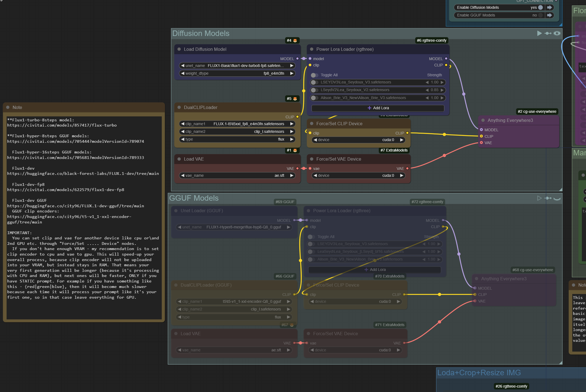Open the clip_name1 t5xxl selector in DualCLIPLoader
586x392 pixels.
(237, 124)
